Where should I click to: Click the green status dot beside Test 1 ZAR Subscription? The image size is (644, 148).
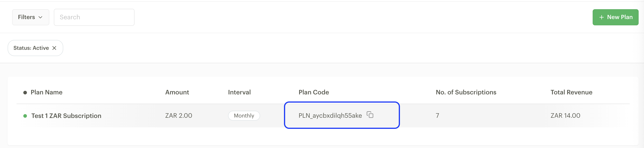(x=25, y=116)
